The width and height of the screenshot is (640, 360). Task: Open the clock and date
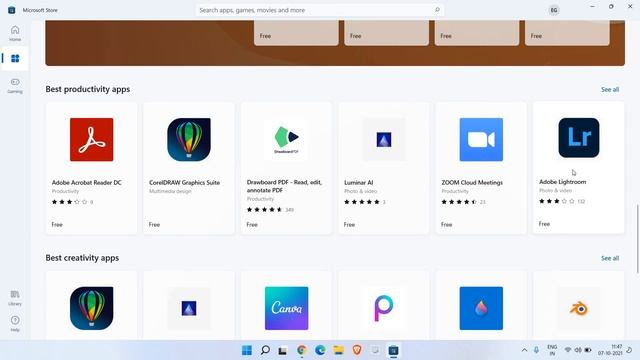(611, 350)
